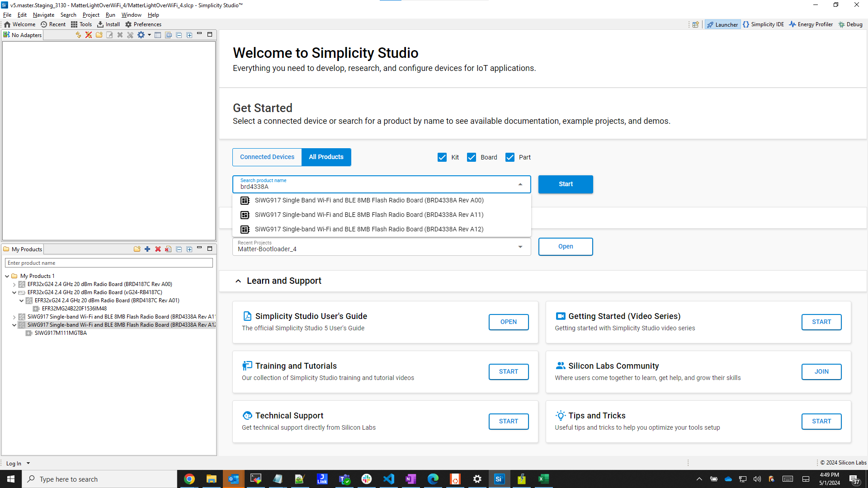Collapse all in the My Products panel
The height and width of the screenshot is (488, 868).
tap(179, 249)
